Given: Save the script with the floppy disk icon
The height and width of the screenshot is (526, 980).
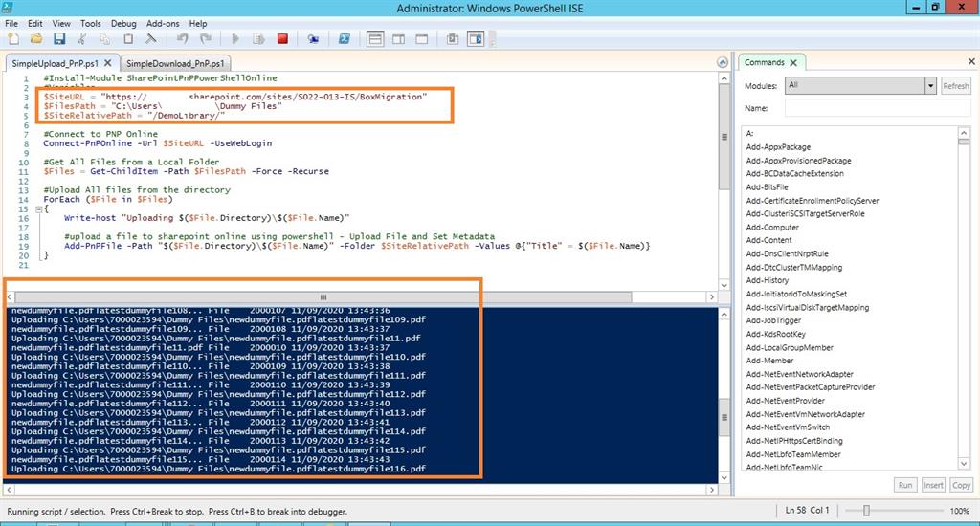Looking at the screenshot, I should 59,38.
